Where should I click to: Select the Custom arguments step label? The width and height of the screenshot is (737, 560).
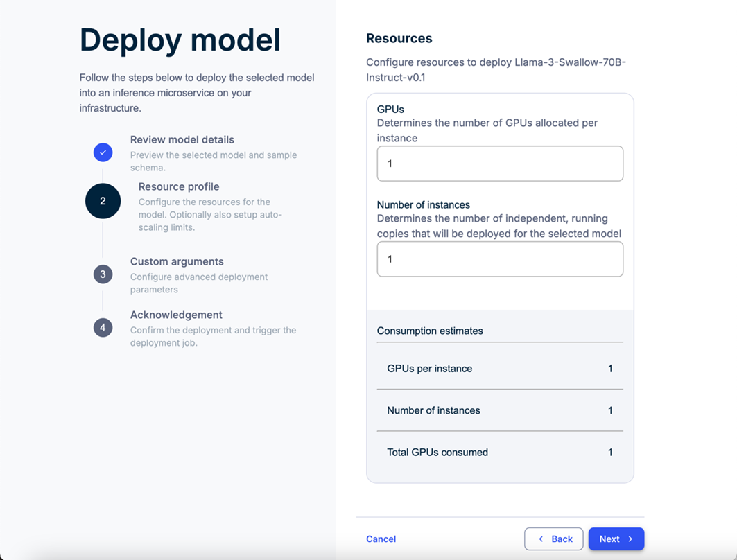(x=176, y=261)
